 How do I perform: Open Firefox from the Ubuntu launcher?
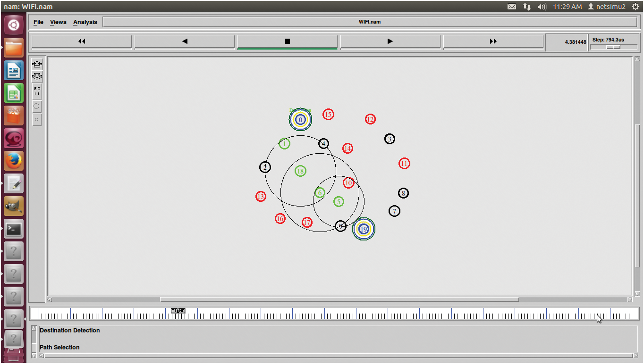click(14, 161)
